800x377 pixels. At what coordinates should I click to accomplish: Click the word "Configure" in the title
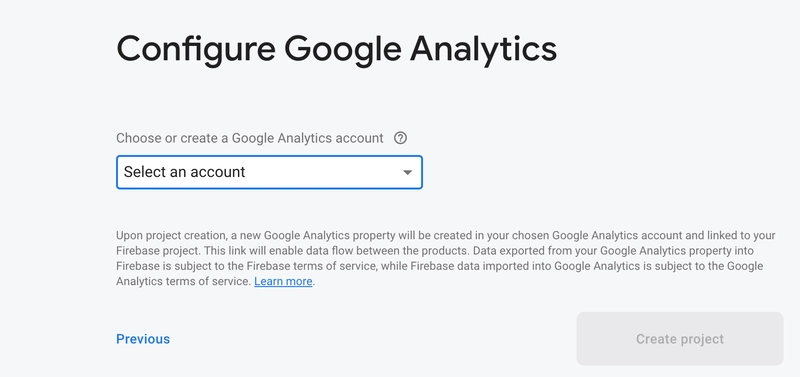(x=196, y=49)
